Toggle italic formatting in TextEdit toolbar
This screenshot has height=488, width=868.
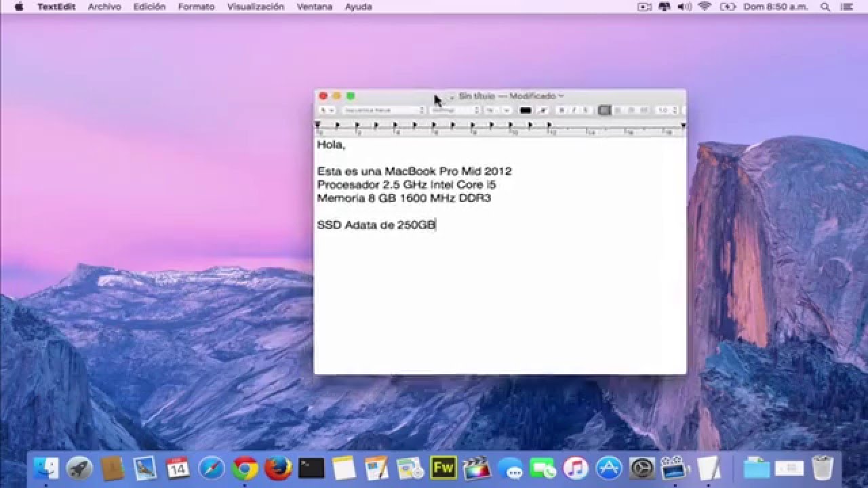coord(574,110)
